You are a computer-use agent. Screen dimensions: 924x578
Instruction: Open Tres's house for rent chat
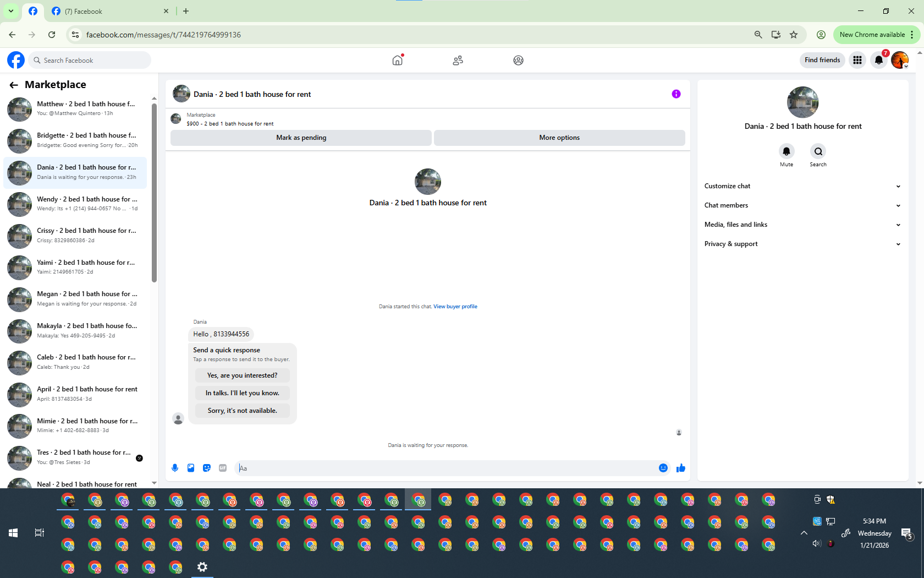(75, 457)
